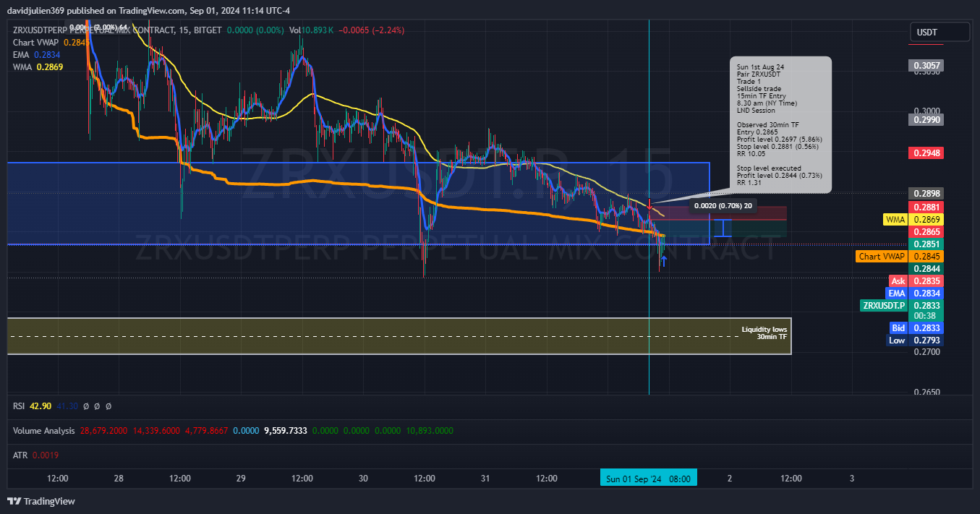Click the date 30 on the time axis

coord(363,479)
